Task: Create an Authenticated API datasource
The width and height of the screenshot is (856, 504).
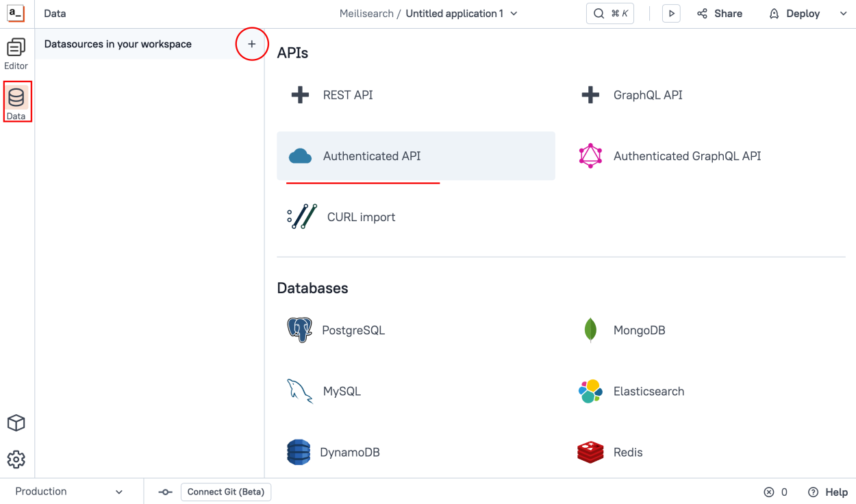Action: click(x=372, y=155)
